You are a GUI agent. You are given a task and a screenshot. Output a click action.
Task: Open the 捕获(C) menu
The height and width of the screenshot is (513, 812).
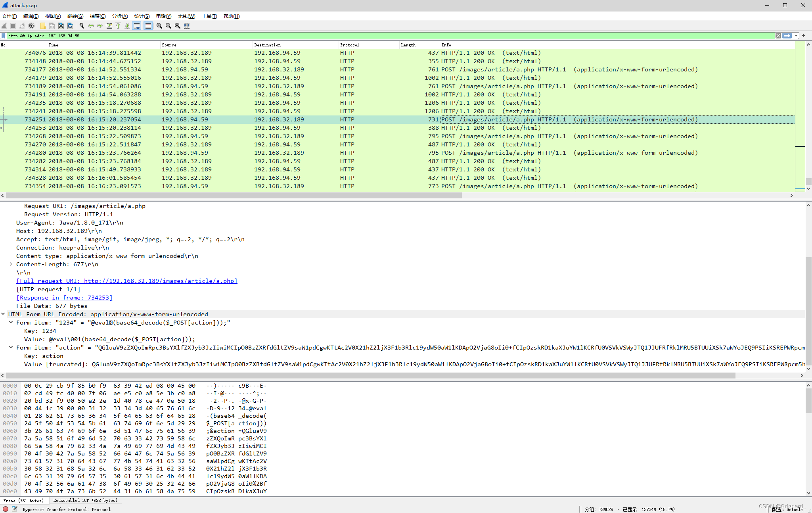click(98, 16)
